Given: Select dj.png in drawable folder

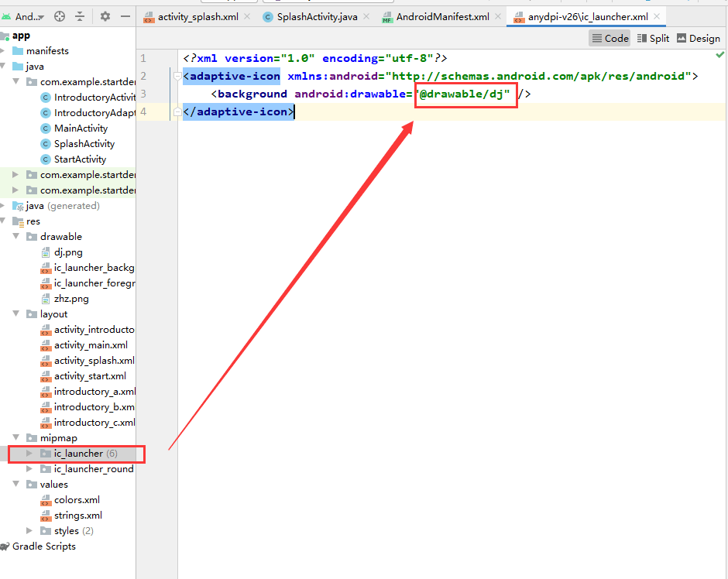Looking at the screenshot, I should [68, 252].
